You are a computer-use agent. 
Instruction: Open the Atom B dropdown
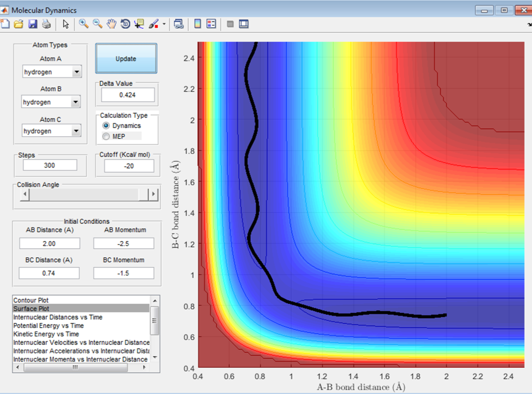(76, 102)
